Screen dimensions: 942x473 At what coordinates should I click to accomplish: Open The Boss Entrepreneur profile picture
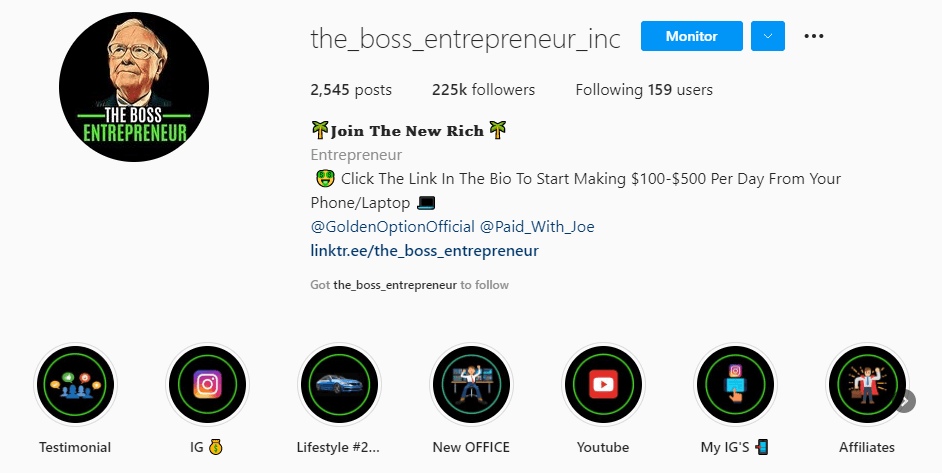point(134,87)
